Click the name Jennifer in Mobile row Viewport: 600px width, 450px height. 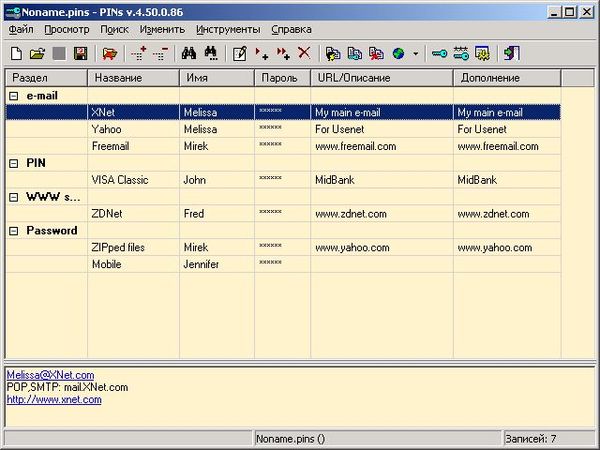(201, 264)
